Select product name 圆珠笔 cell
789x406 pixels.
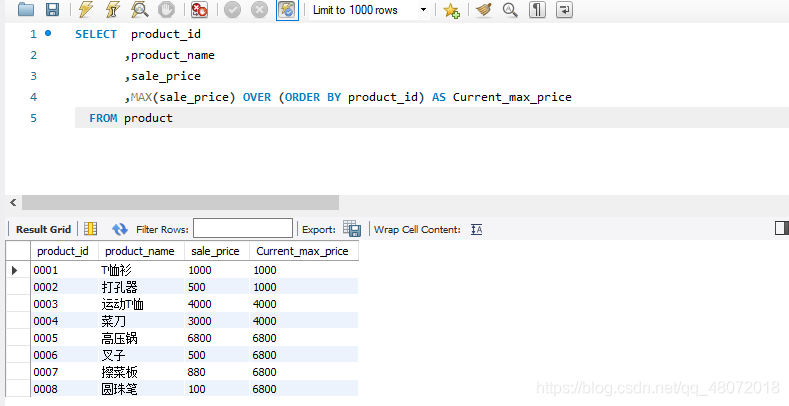tap(141, 389)
